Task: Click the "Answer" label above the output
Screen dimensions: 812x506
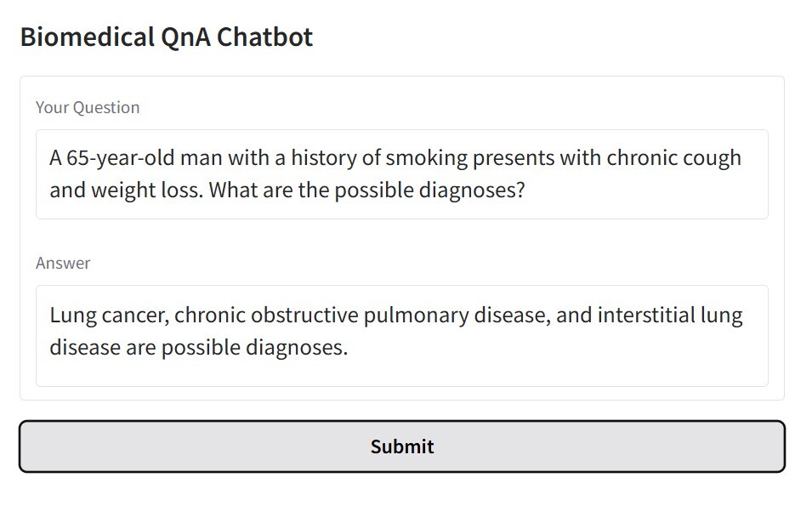Action: pyautogui.click(x=63, y=263)
